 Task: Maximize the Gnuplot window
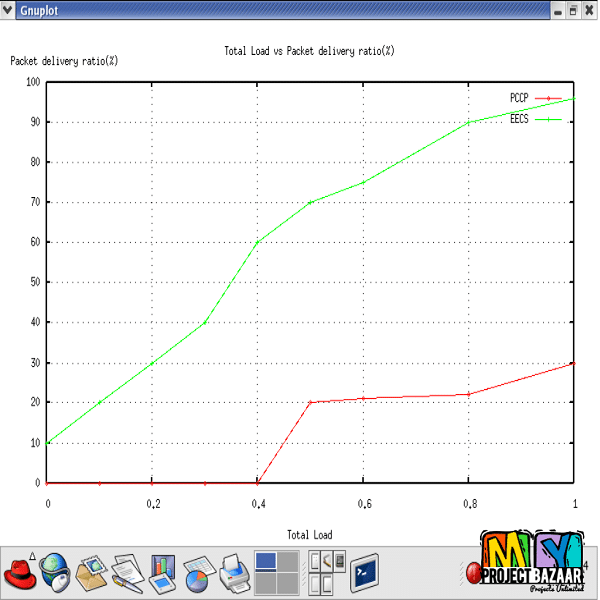[x=573, y=10]
